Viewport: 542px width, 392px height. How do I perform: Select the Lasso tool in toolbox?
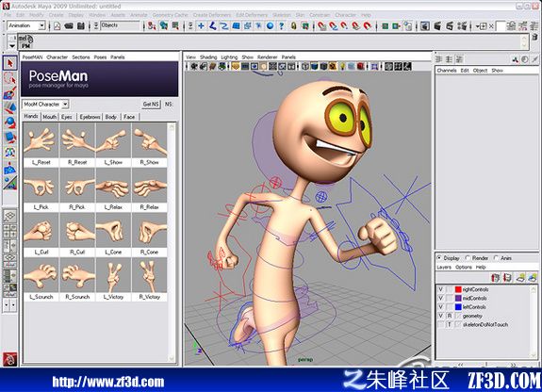coord(9,78)
